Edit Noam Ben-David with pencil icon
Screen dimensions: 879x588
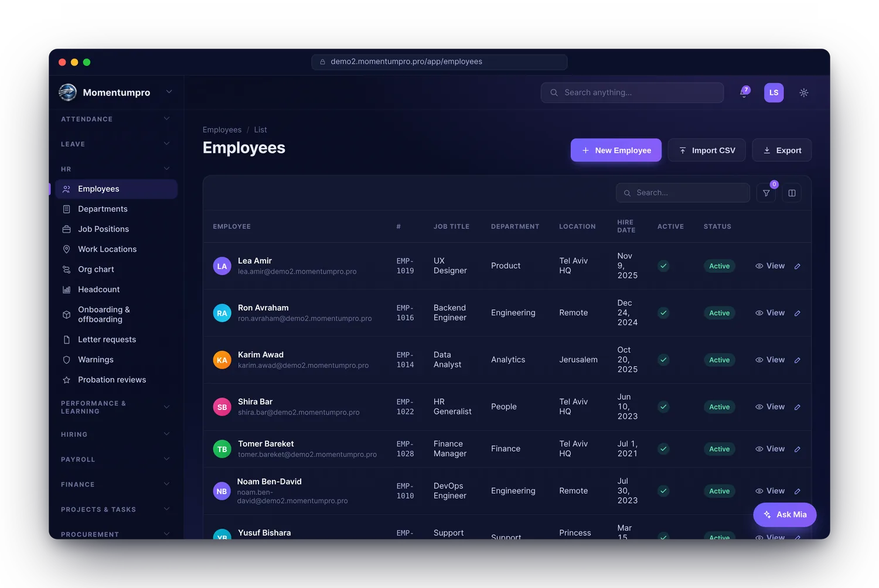coord(798,491)
